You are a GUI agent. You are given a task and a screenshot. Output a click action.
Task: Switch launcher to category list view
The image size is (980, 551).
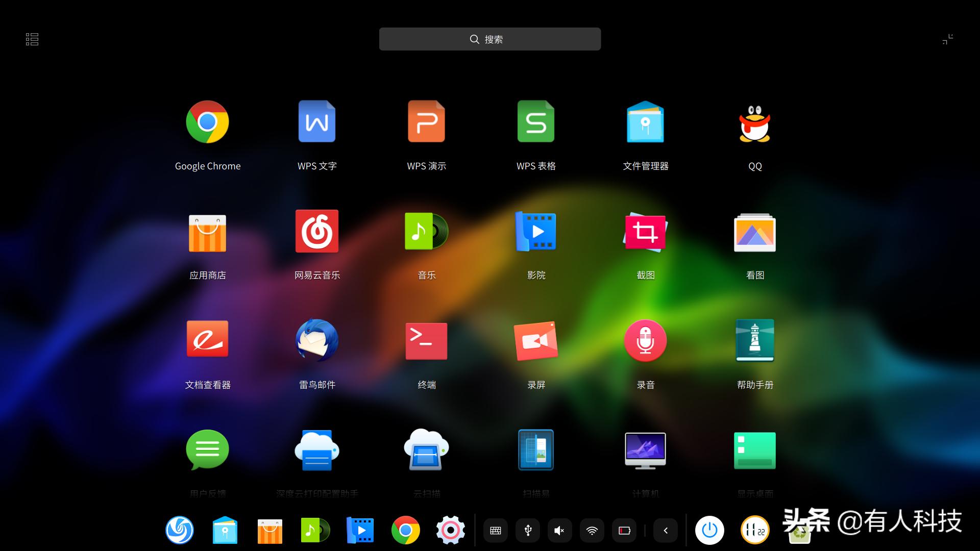click(x=32, y=39)
